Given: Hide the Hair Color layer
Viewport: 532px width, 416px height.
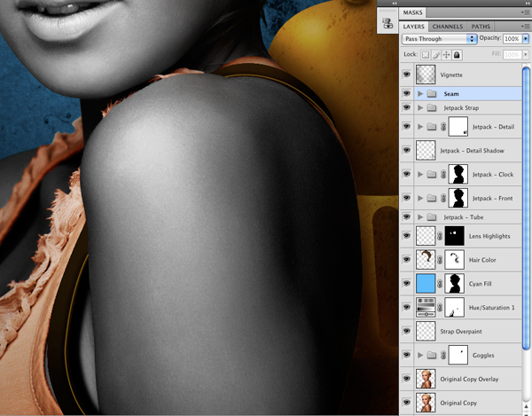Looking at the screenshot, I should pyautogui.click(x=406, y=260).
